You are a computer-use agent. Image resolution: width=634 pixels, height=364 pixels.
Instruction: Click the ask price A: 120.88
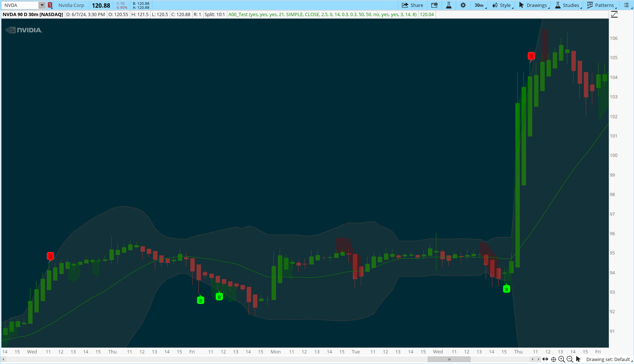(141, 7)
